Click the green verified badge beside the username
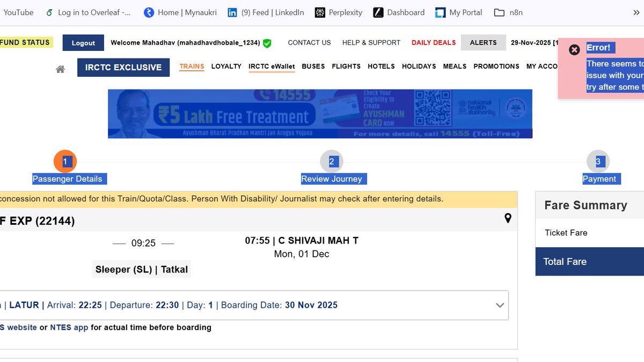The image size is (644, 362). point(267,43)
